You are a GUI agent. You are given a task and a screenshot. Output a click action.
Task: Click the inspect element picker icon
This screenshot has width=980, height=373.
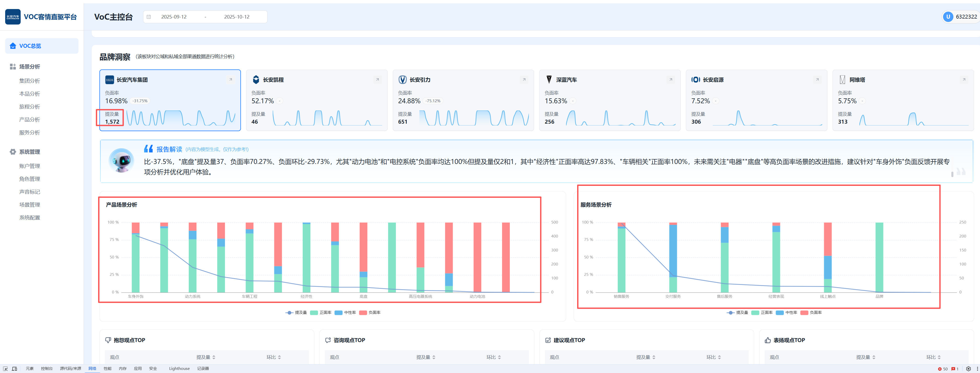point(5,368)
